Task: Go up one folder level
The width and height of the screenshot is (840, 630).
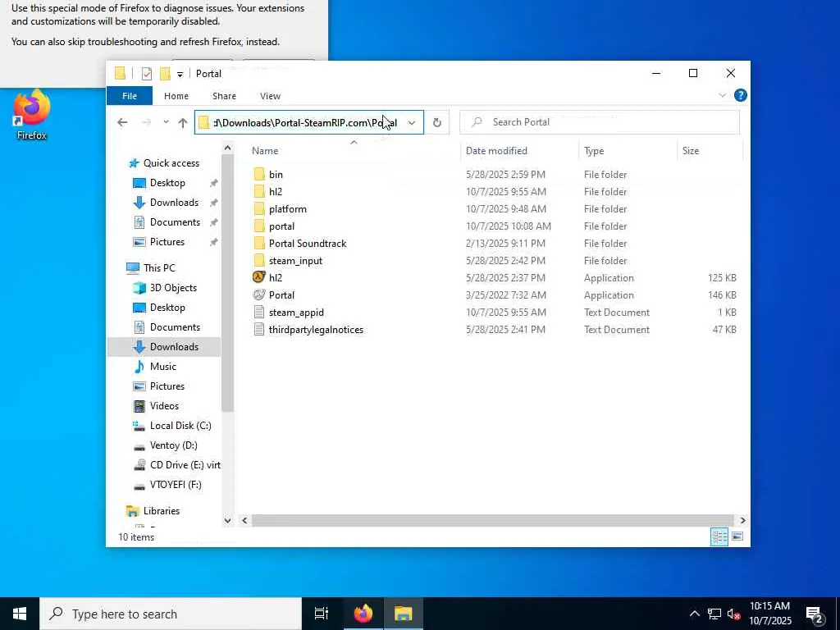Action: pyautogui.click(x=183, y=123)
